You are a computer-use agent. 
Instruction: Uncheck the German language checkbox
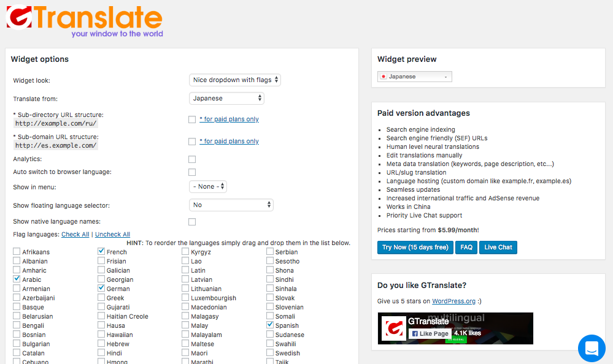click(101, 288)
